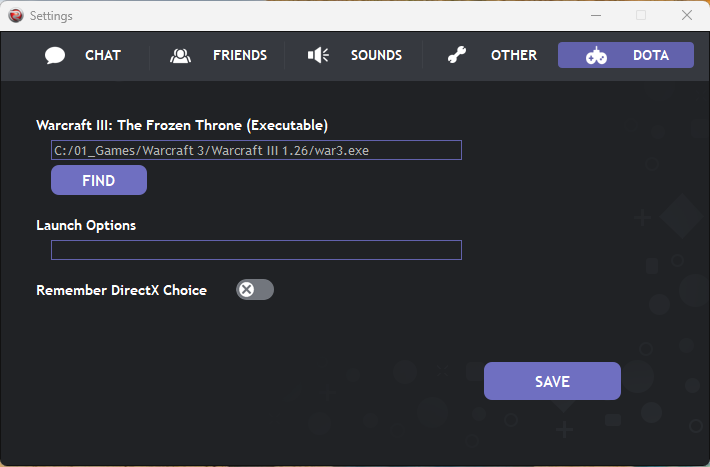Click the wrench icon for Other settings
Image resolution: width=710 pixels, height=467 pixels.
[x=456, y=55]
